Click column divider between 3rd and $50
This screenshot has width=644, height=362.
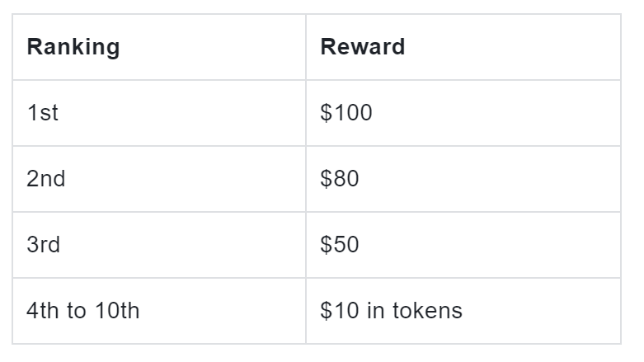click(306, 245)
